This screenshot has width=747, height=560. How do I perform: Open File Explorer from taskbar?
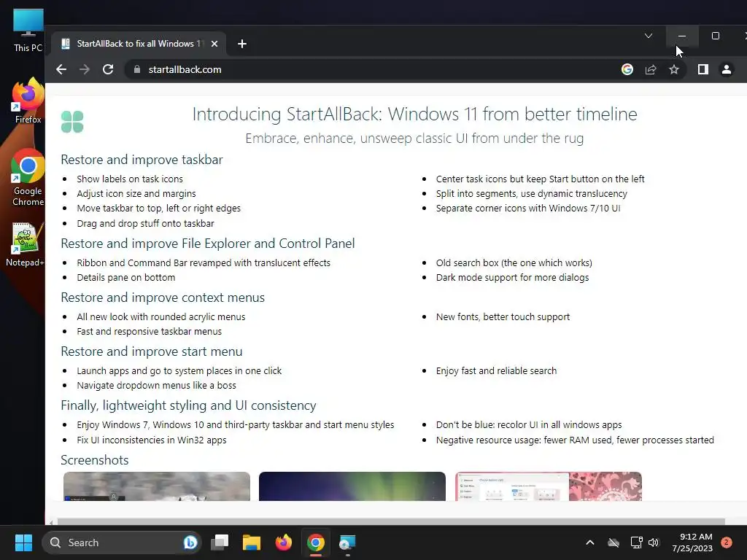click(x=252, y=542)
